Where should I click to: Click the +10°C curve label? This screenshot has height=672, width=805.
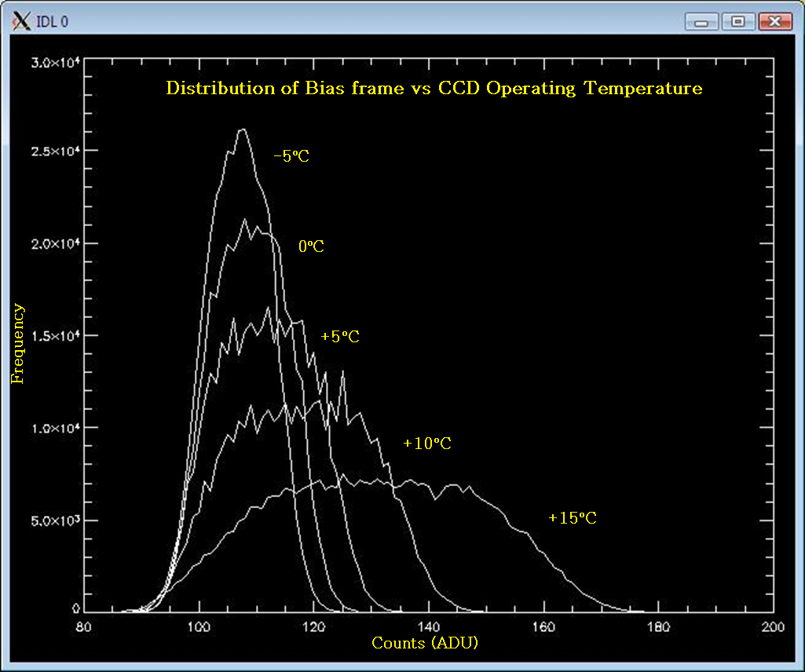point(427,444)
